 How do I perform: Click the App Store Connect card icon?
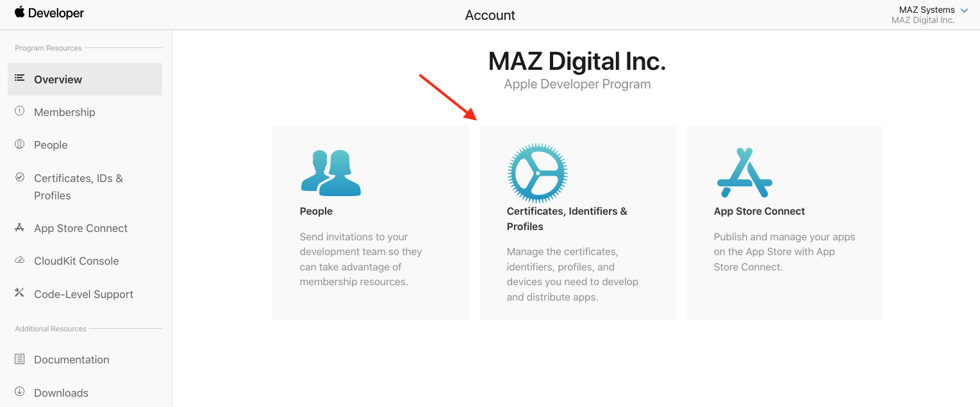point(744,173)
